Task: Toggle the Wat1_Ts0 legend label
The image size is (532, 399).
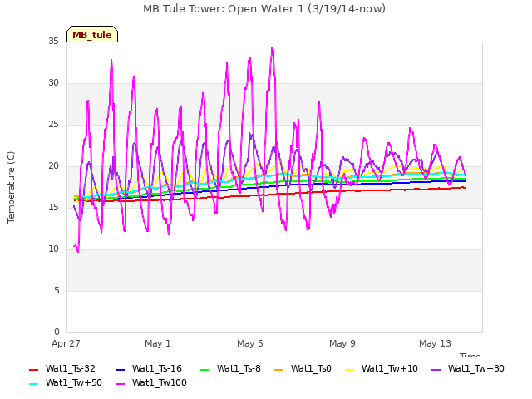Action: pos(311,368)
